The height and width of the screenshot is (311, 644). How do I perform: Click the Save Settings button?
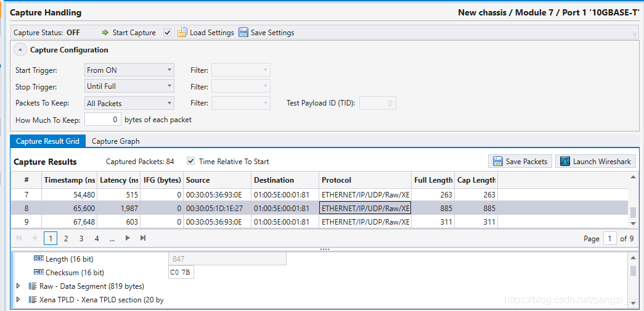[x=267, y=33]
